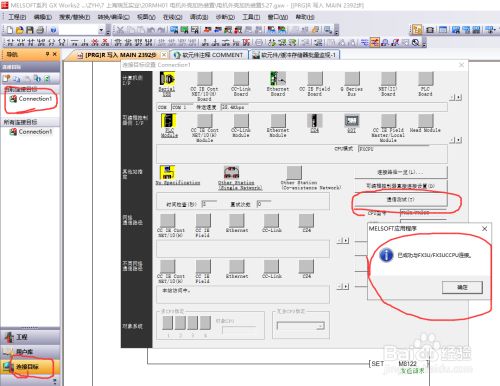This screenshot has width=500, height=386.
Task: Open the New project toolbar icon
Action: (10, 30)
